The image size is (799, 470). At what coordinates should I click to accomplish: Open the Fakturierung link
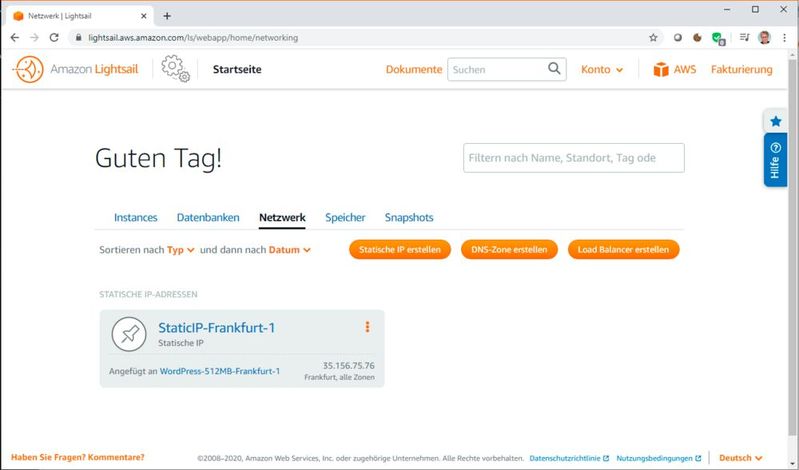coord(741,69)
